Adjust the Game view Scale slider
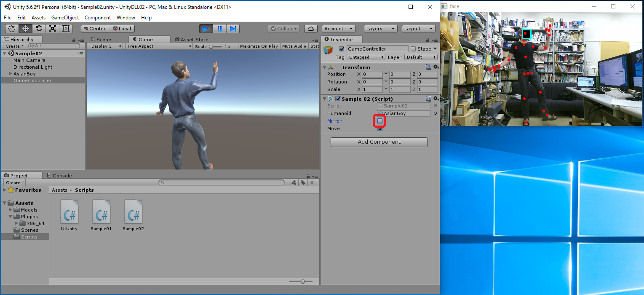Viewport: 644px width, 295px height. point(214,46)
